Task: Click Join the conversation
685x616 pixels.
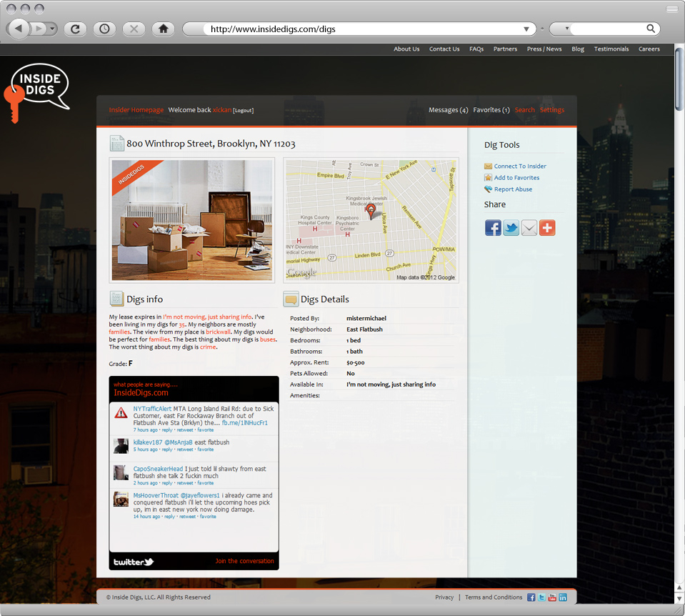Action: tap(244, 561)
